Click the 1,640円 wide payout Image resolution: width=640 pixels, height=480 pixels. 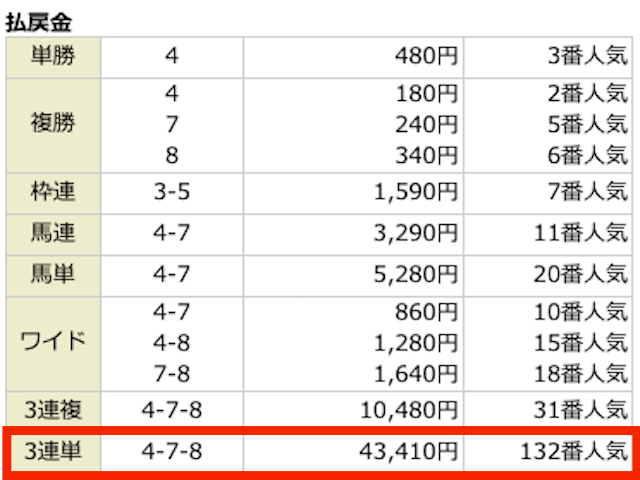point(416,374)
